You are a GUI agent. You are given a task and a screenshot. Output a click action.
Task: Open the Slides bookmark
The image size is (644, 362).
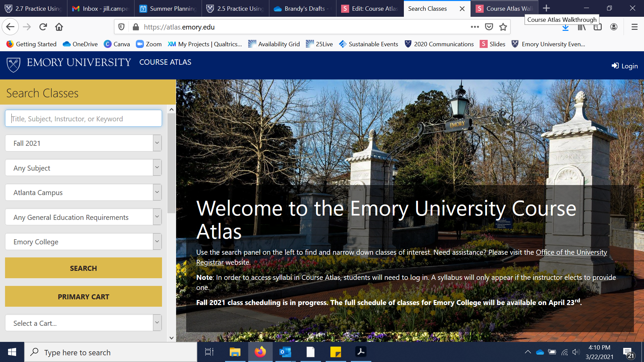pos(492,44)
